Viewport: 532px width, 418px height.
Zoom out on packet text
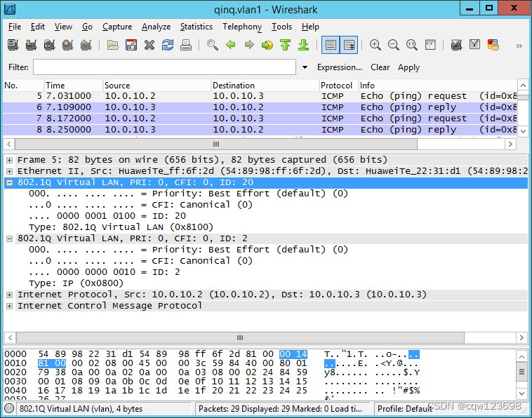(394, 45)
